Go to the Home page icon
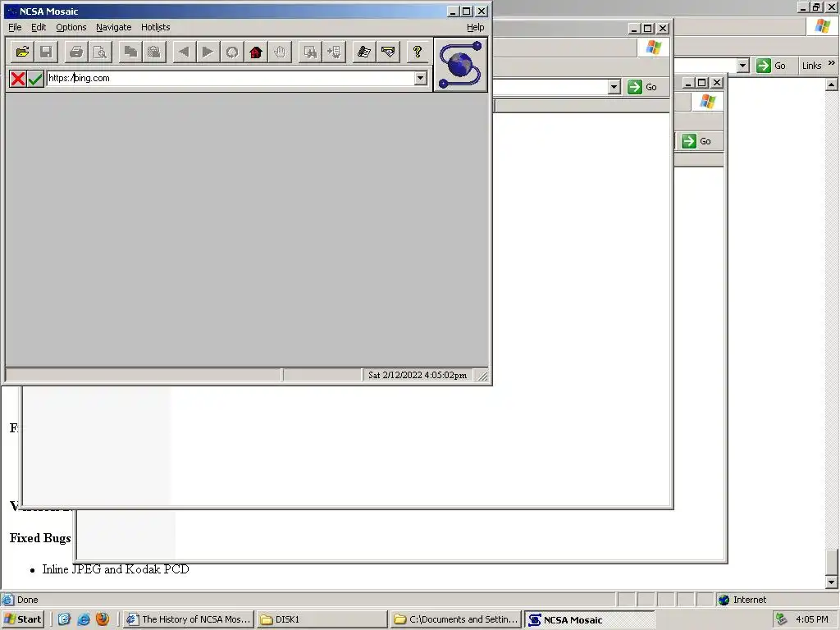 (x=256, y=52)
